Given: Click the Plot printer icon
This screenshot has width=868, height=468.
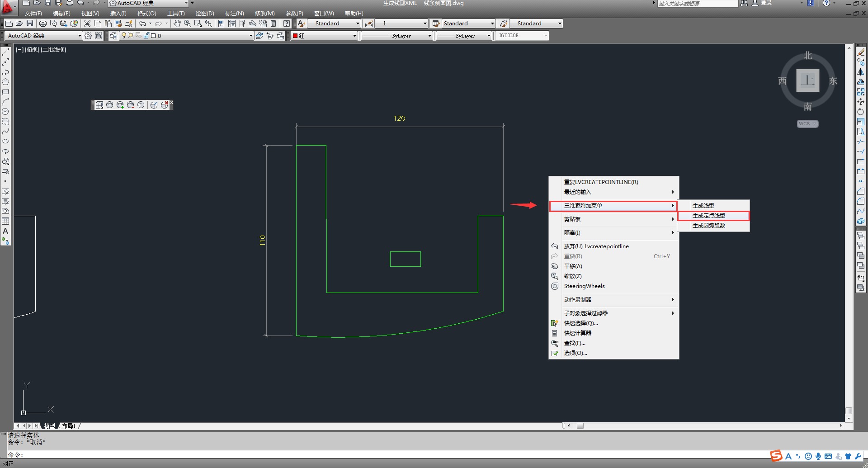Looking at the screenshot, I should click(x=43, y=24).
